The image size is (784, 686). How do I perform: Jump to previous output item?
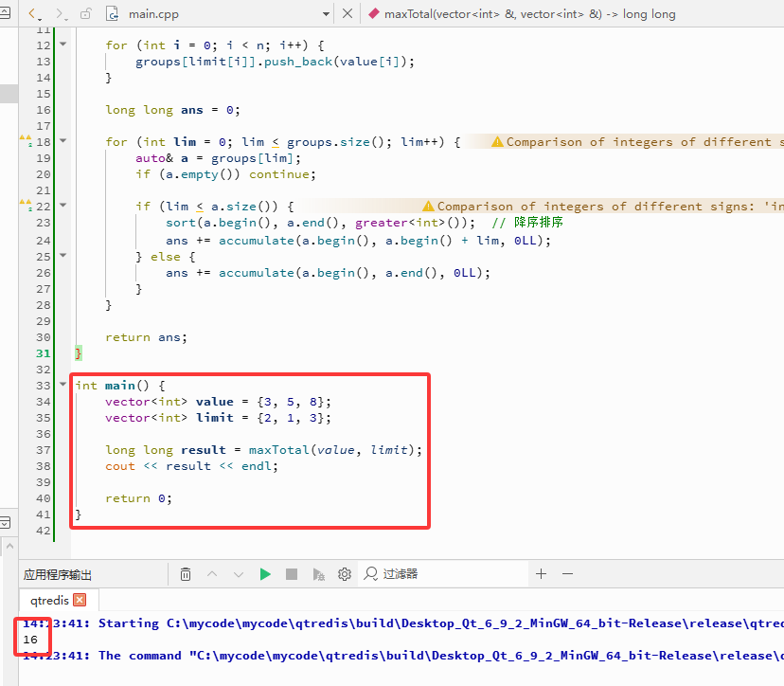point(212,574)
